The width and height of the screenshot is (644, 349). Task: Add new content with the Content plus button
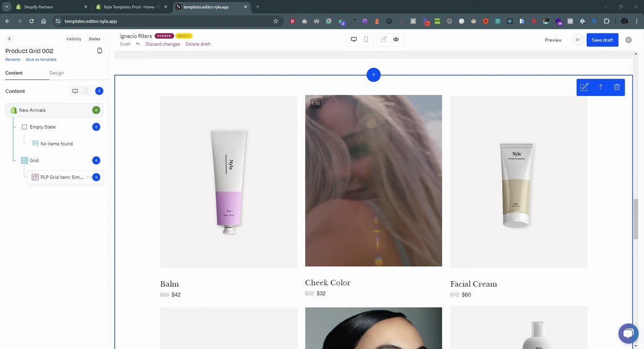[99, 91]
